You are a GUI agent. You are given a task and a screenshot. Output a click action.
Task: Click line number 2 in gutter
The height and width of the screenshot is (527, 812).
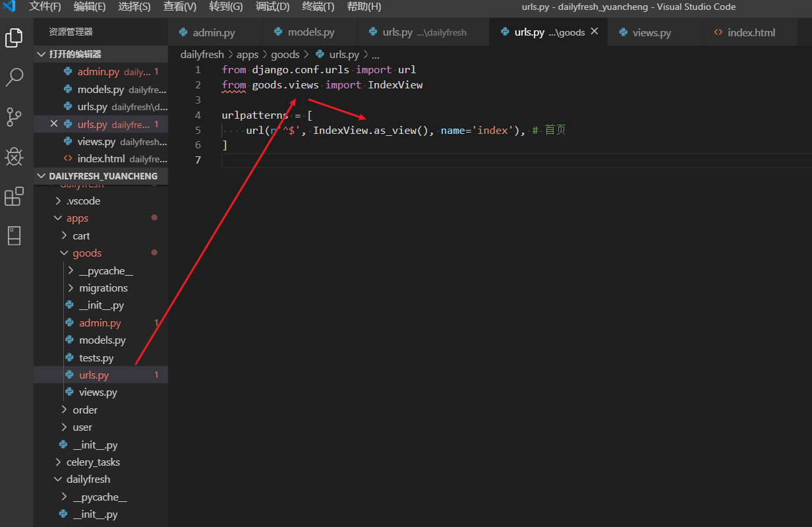(198, 84)
